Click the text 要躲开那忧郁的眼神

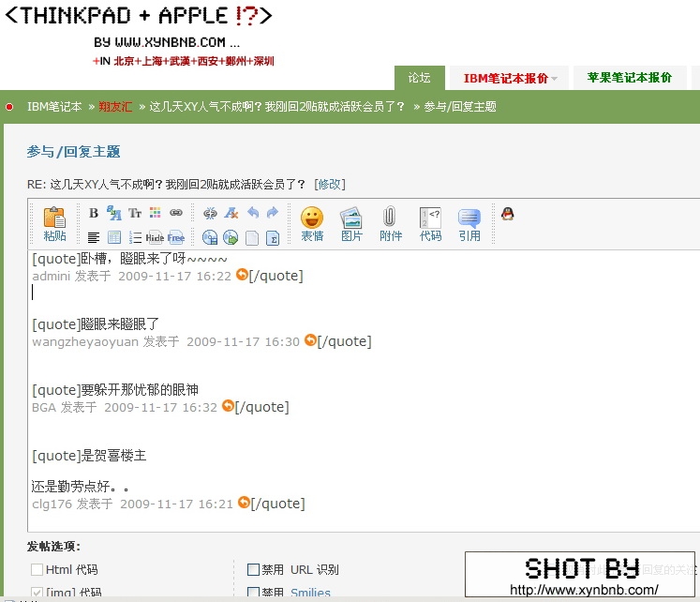tap(140, 390)
